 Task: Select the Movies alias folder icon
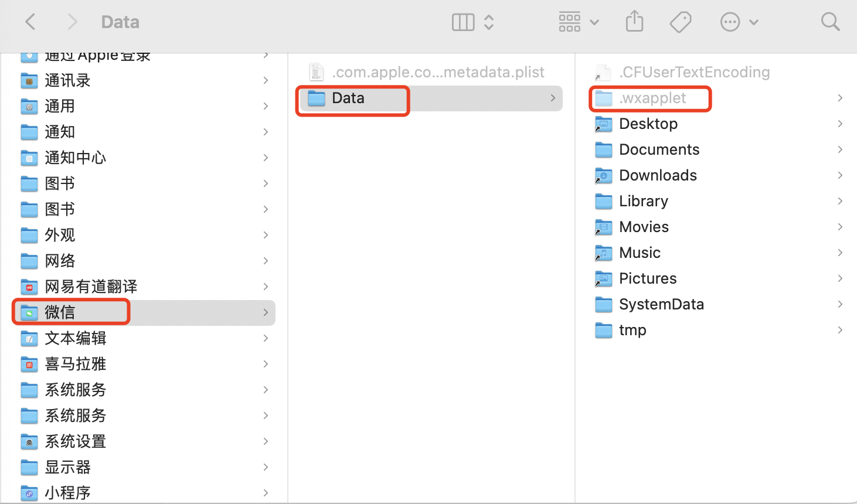[x=604, y=227]
